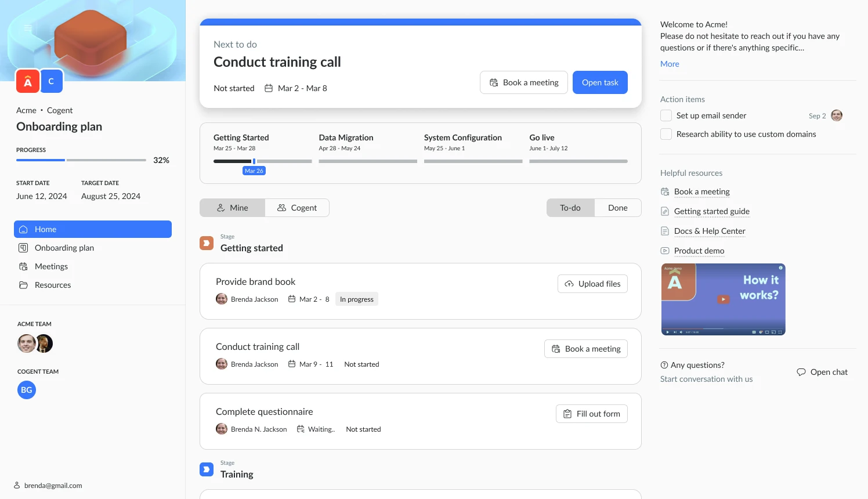This screenshot has width=868, height=499.
Task: Click brenda@gmail.com account text
Action: [x=53, y=486]
